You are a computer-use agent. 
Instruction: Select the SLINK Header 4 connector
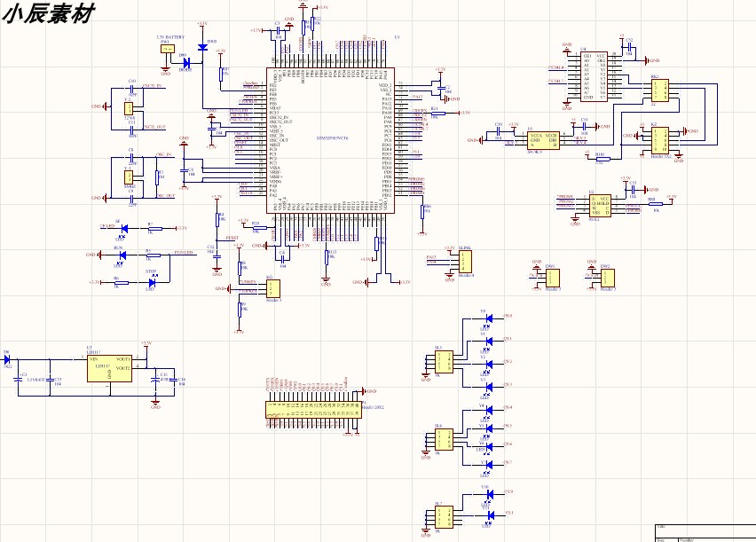pos(465,263)
